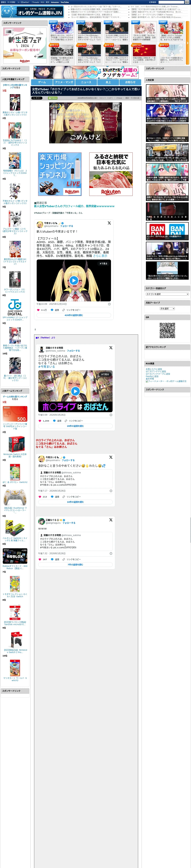Like the tweet with 213 likes
Screen dimensions: 191x868
point(40,497)
